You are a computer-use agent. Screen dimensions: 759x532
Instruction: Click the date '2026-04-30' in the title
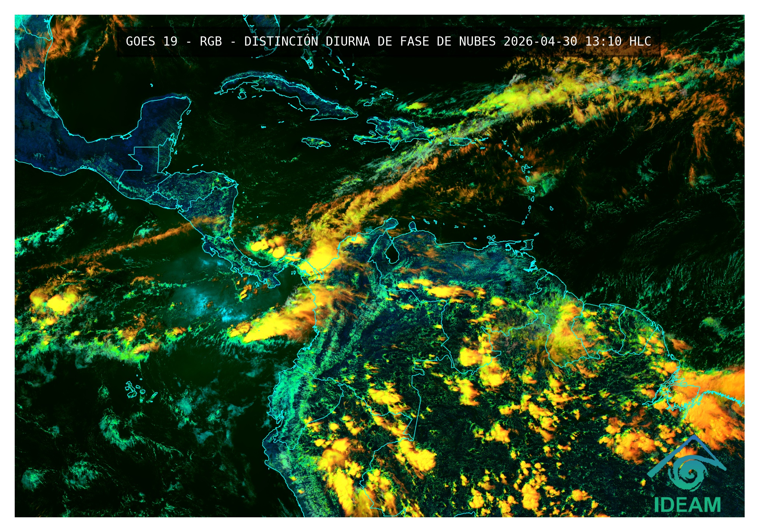click(x=540, y=42)
